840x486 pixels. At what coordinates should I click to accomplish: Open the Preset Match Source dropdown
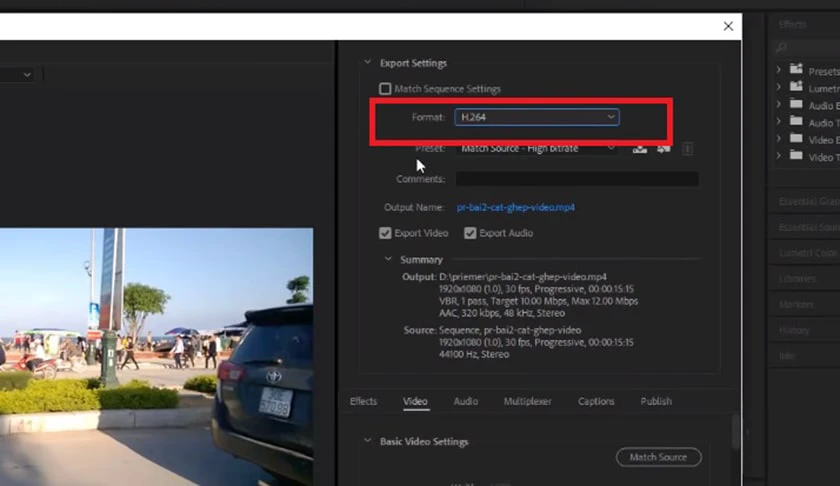pos(537,148)
